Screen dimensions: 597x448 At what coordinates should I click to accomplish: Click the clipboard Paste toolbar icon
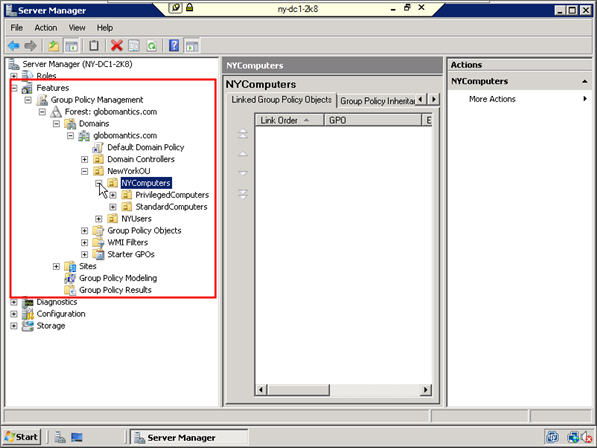coord(94,46)
